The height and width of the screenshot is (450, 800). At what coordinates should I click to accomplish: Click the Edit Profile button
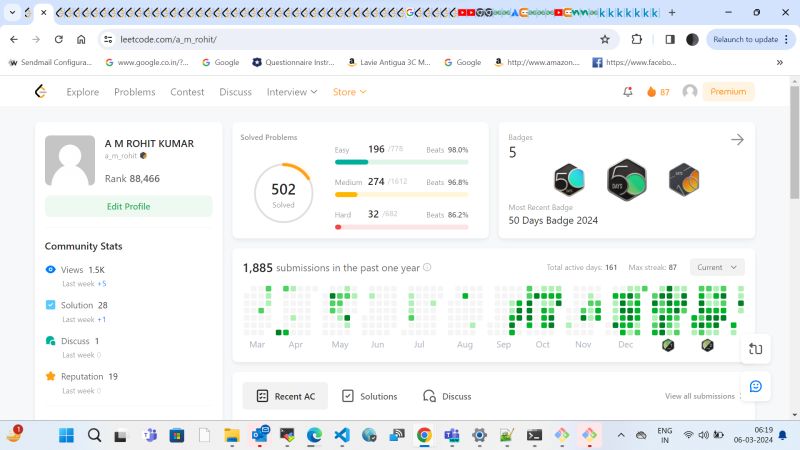129,206
